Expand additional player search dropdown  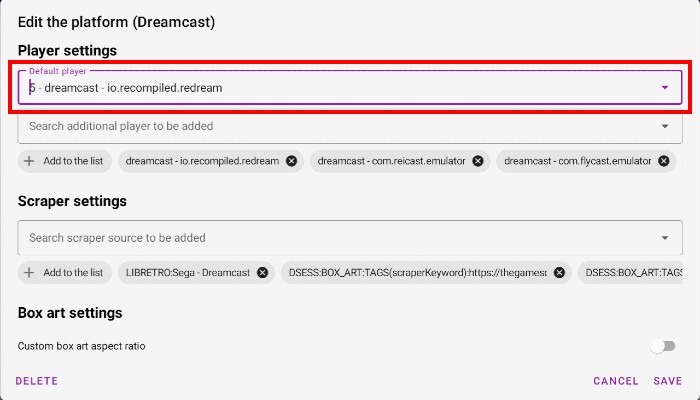(665, 127)
